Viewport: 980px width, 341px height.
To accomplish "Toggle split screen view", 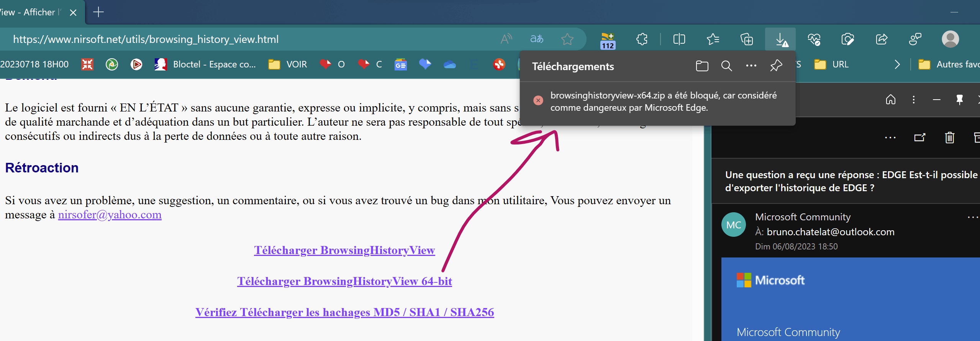I will (679, 39).
